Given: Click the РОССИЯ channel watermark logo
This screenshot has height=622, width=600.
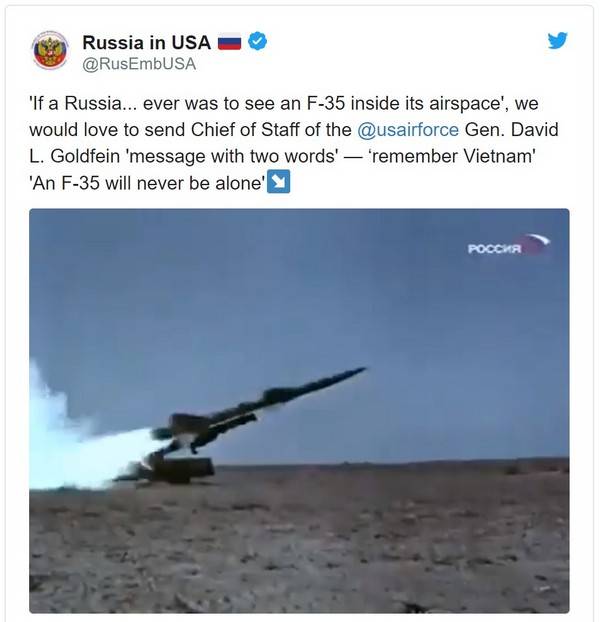Looking at the screenshot, I should tap(509, 245).
